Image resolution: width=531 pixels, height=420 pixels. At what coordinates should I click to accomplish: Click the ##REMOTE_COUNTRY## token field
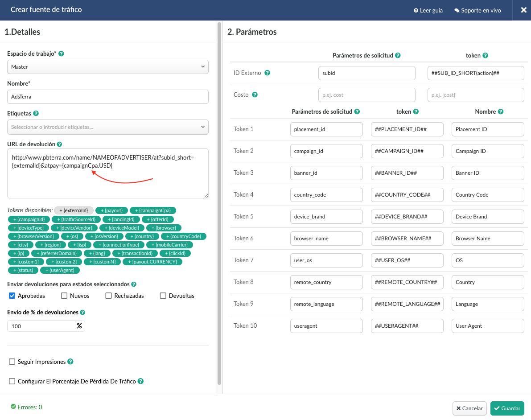[407, 282]
